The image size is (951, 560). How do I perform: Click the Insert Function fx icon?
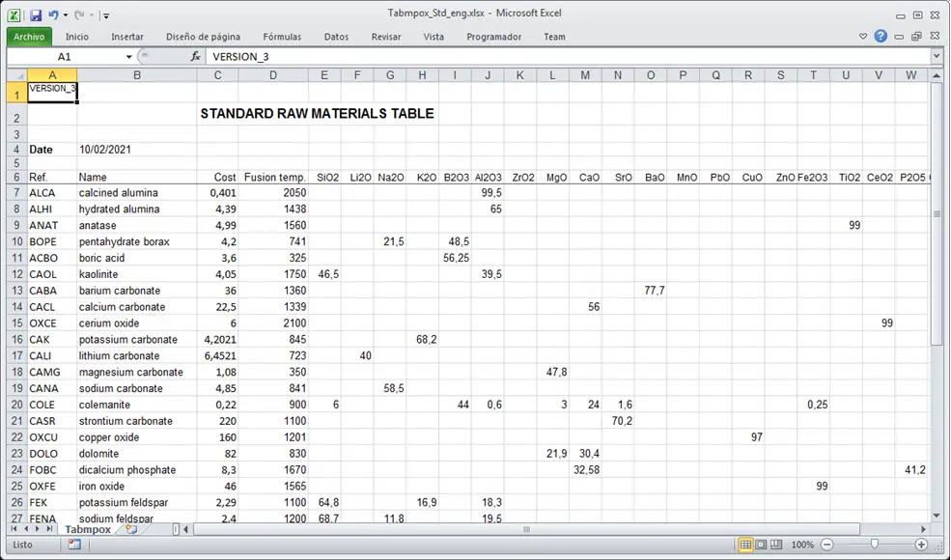[x=195, y=57]
